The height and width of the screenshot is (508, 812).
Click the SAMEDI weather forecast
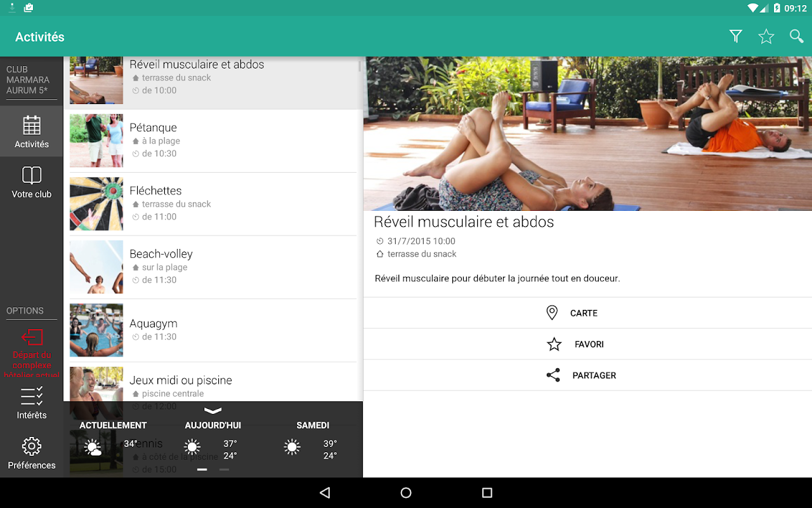click(312, 439)
